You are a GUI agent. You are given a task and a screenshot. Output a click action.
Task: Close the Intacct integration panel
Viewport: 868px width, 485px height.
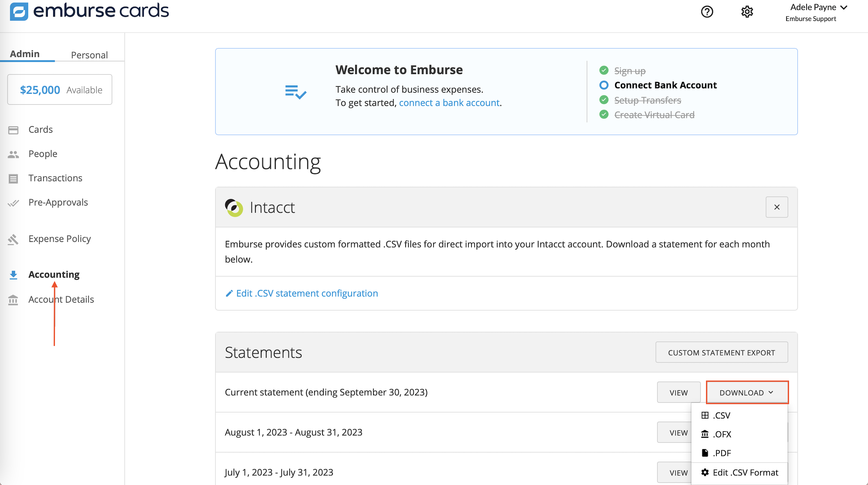(777, 207)
